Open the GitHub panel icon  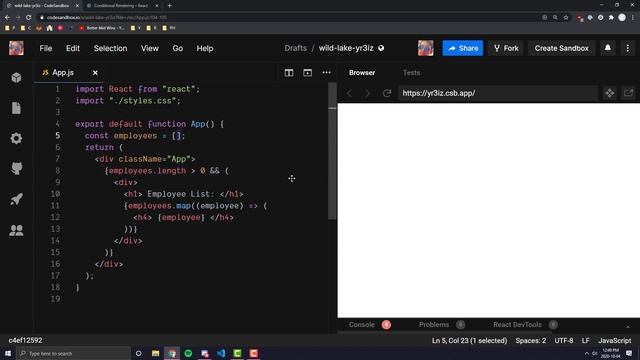pos(16,169)
